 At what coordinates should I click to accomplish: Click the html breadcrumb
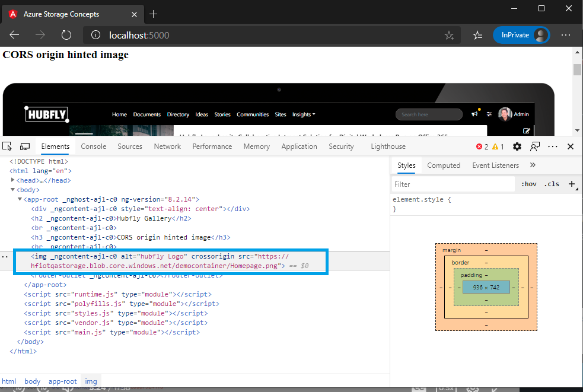click(9, 381)
